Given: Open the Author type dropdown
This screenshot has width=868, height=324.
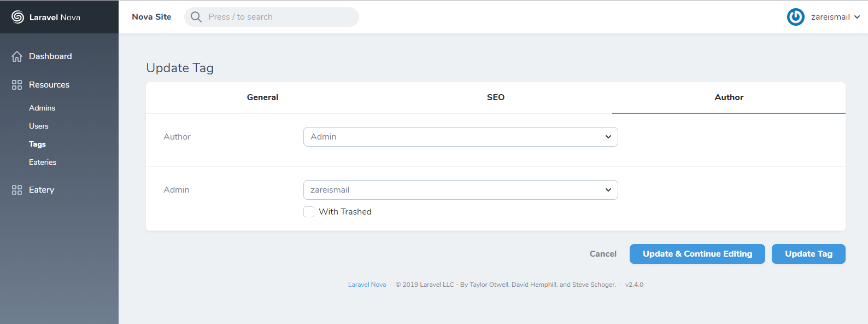Looking at the screenshot, I should pyautogui.click(x=461, y=137).
